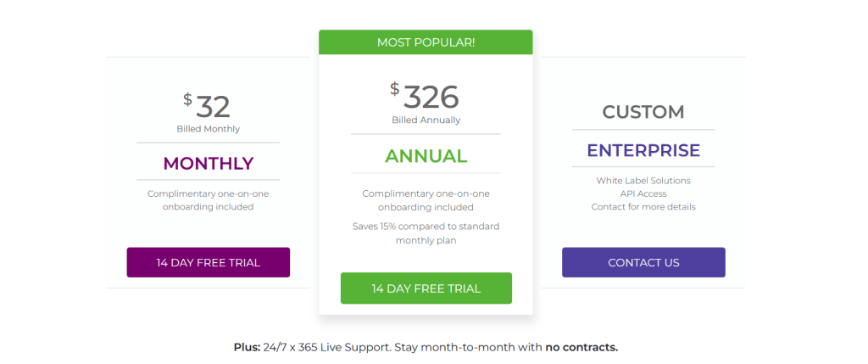
Task: Click the Contact for more details text
Action: point(643,206)
